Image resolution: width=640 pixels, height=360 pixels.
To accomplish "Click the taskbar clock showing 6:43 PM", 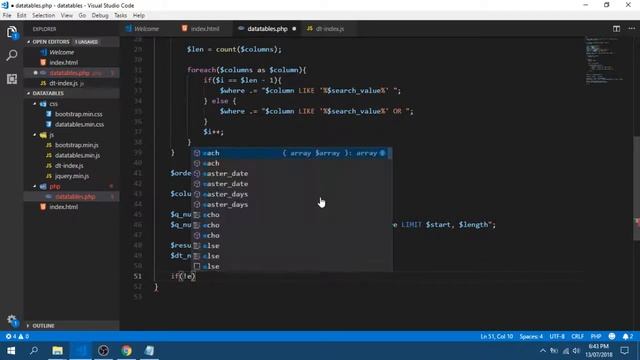I will 599,351.
